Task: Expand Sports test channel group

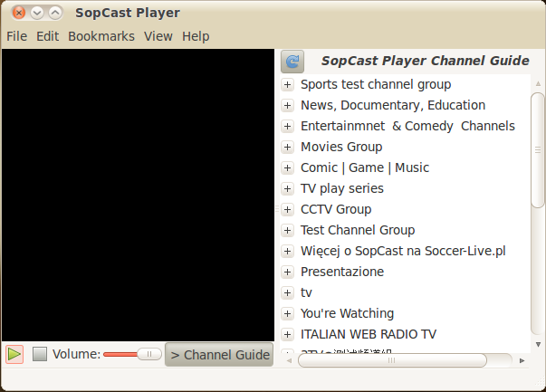Action: [x=288, y=84]
